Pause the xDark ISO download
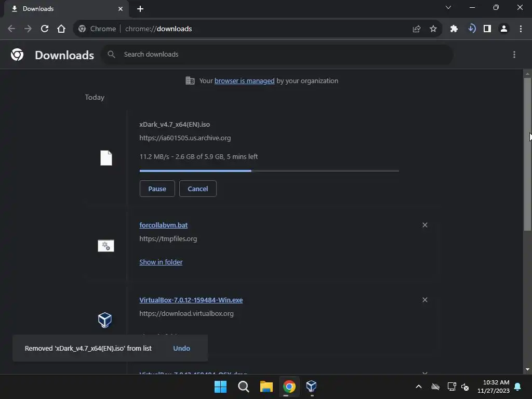This screenshot has height=399, width=532. 157,189
